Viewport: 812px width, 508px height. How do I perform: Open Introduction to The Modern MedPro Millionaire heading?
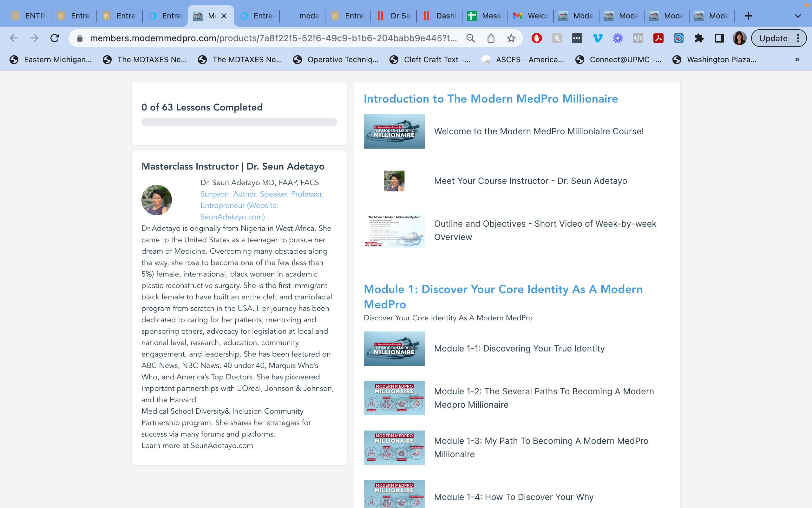coord(491,98)
